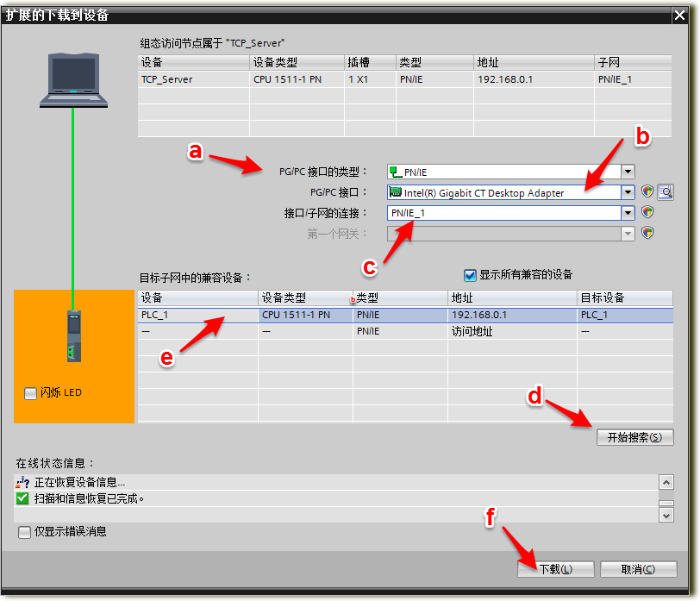Select the laptop PG/PC image
Image resolution: width=700 pixels, height=601 pixels.
pos(73,80)
